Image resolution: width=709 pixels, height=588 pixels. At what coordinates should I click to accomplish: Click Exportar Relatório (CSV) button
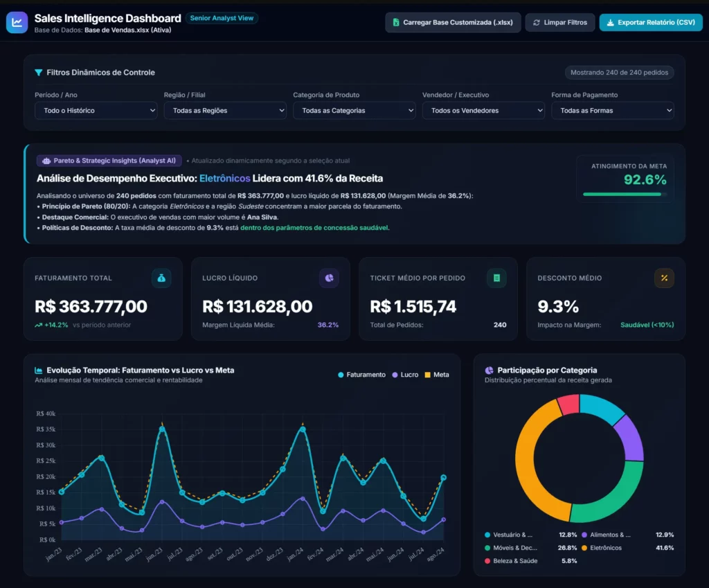pyautogui.click(x=651, y=23)
